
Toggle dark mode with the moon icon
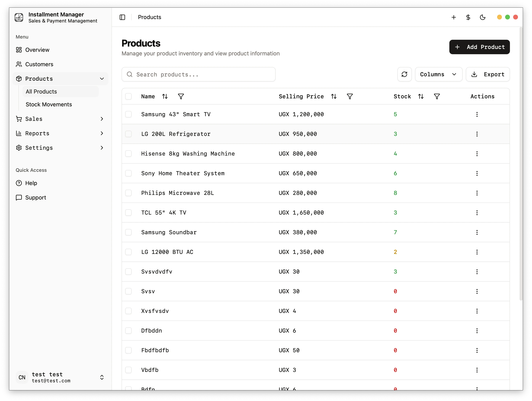pyautogui.click(x=483, y=17)
